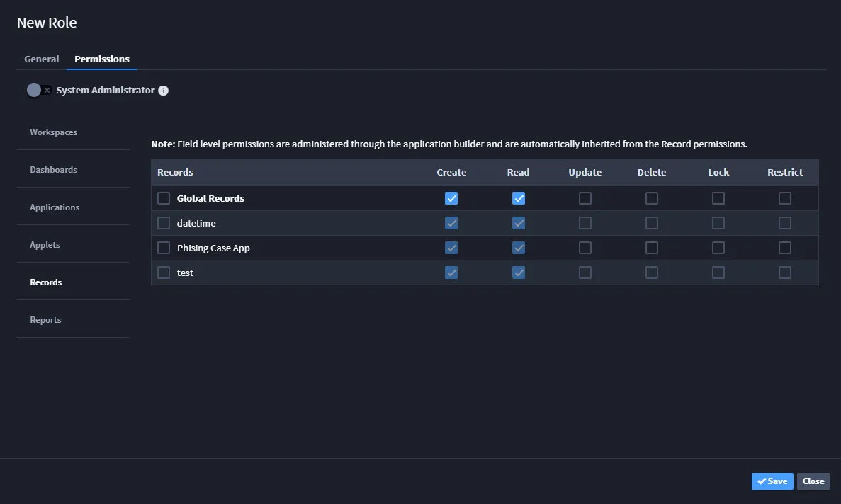Open the Workspaces permissions section
The width and height of the screenshot is (841, 504).
(73, 132)
